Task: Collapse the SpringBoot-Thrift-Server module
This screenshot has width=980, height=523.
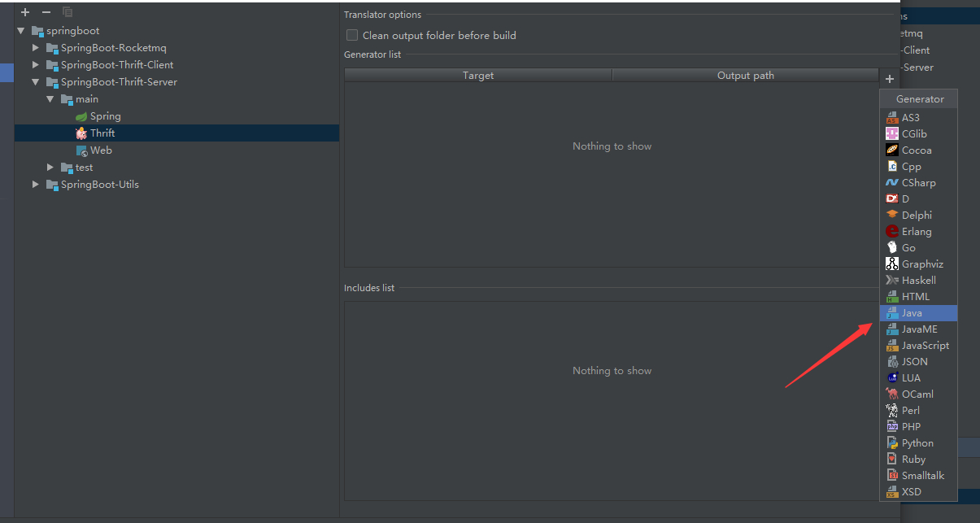Action: pyautogui.click(x=36, y=82)
